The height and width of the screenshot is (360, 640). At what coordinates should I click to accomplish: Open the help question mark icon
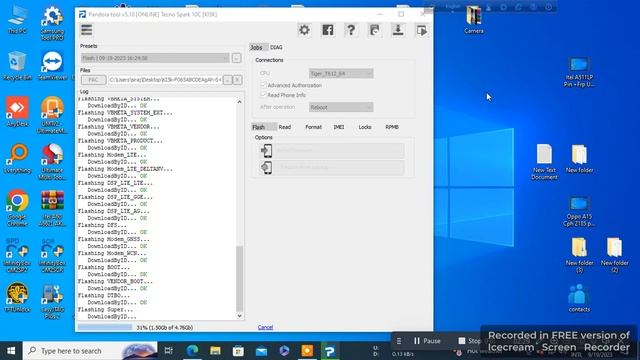point(351,30)
